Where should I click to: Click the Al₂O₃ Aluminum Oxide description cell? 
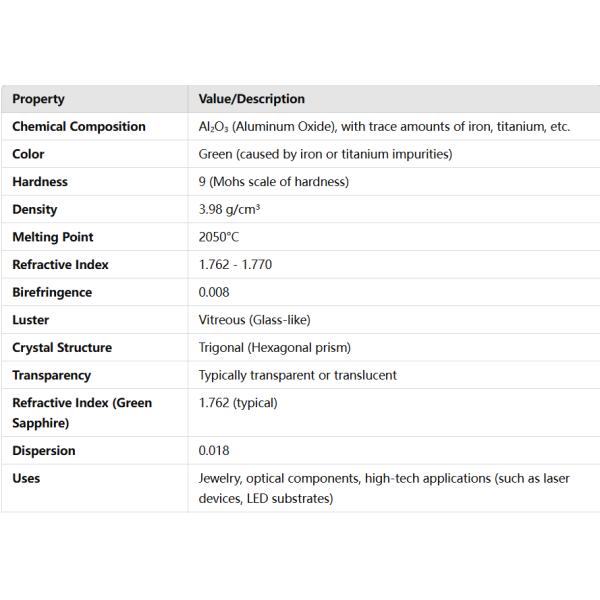[x=384, y=127]
